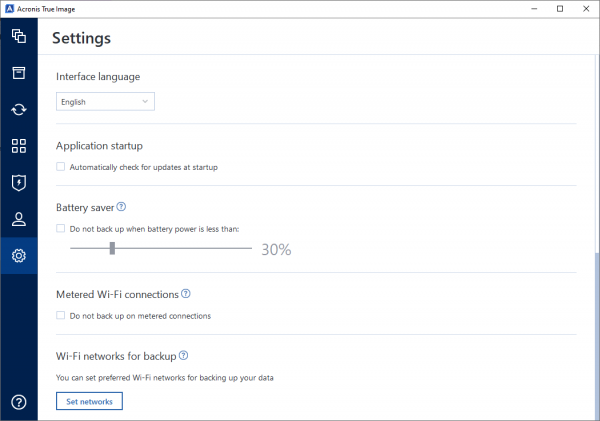Enable automatic check for updates at startup
600x421 pixels.
(60, 166)
